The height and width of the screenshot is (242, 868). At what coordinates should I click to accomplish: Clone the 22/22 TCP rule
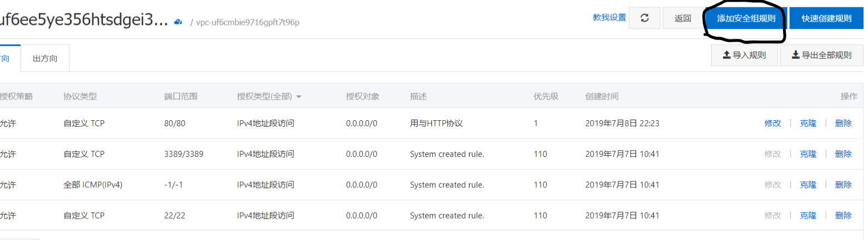808,215
